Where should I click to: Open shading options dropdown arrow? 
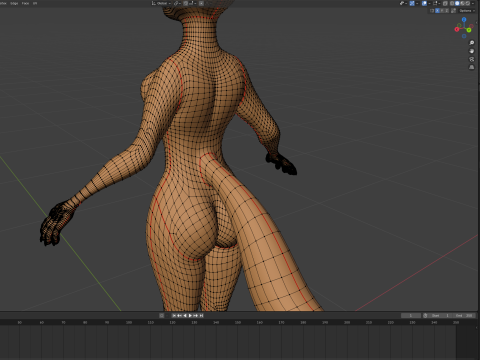473,3
